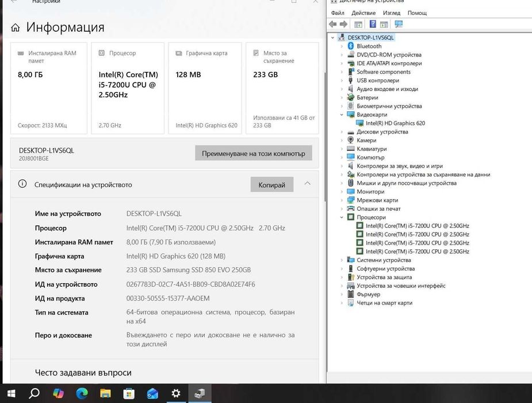
Task: Select Четци на смарт карти item
Action: tap(384, 303)
